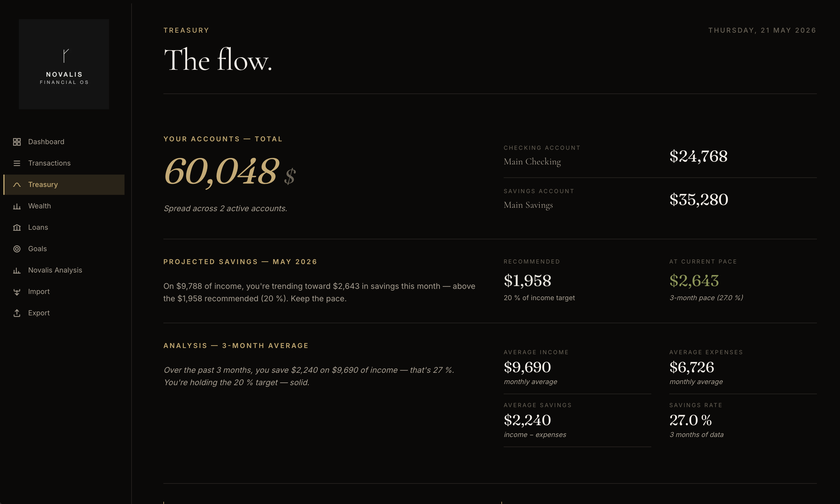Click the Treasury caret icon
Screen dimensions: 840x504
17,184
